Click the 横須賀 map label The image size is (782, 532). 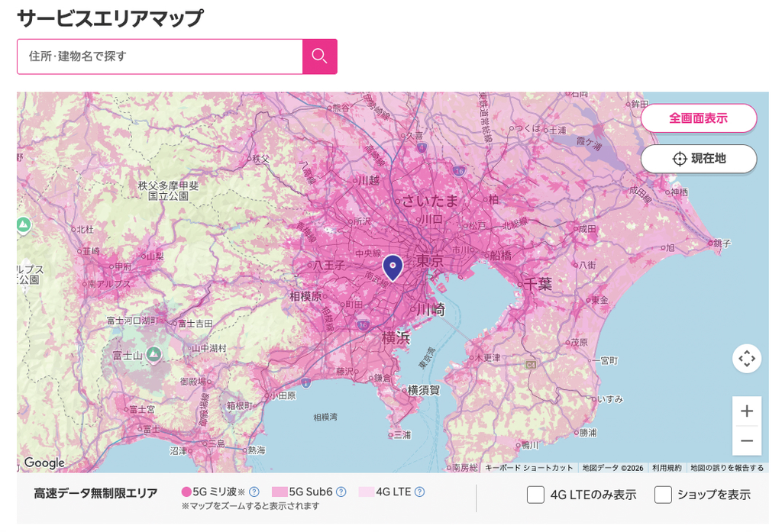coord(424,390)
